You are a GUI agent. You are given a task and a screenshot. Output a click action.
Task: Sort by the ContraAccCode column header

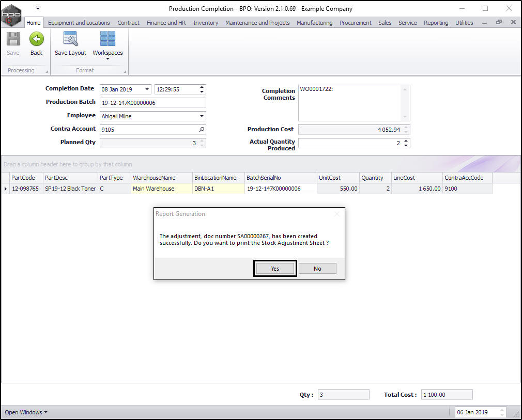[x=467, y=178]
